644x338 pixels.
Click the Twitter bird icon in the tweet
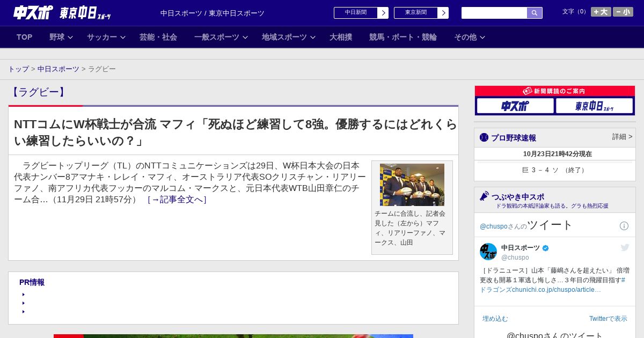coord(625,247)
